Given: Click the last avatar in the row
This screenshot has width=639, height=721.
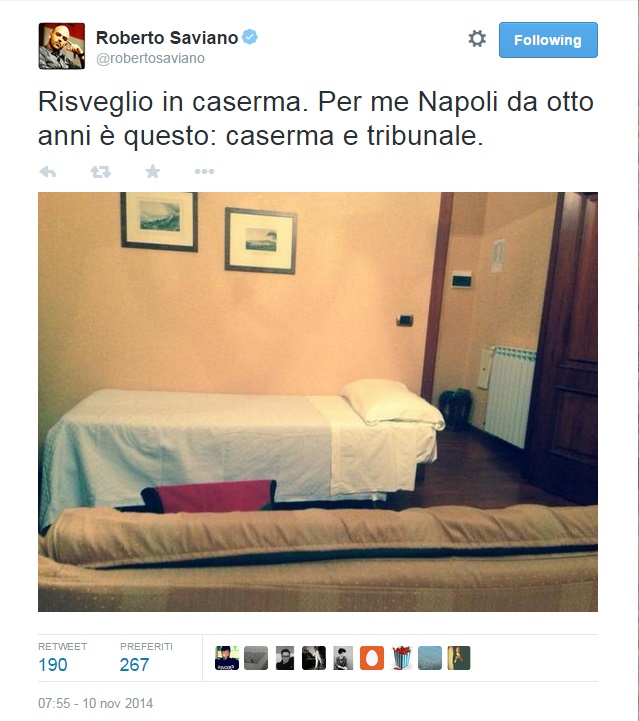Looking at the screenshot, I should [459, 658].
